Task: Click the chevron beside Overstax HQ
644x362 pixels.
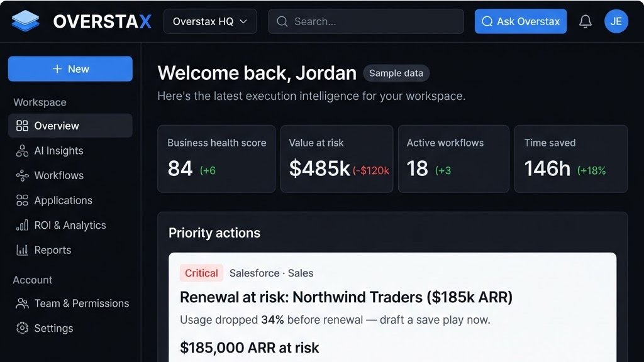Action: point(243,21)
